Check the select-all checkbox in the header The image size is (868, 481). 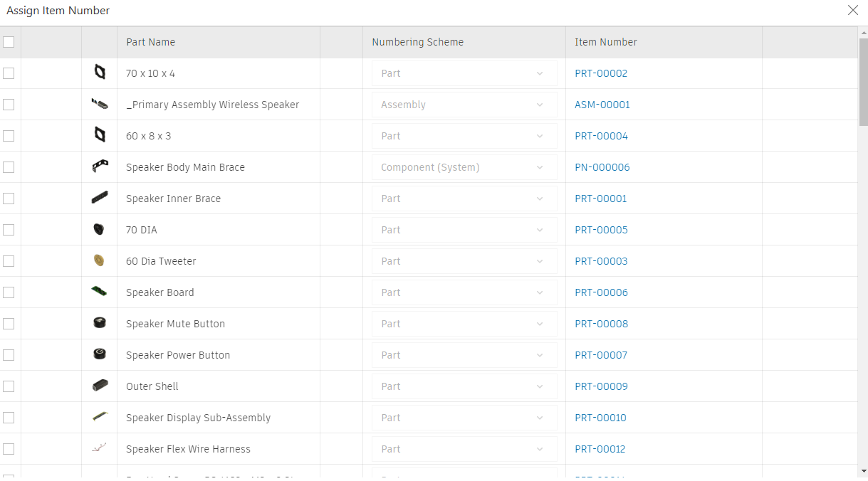coord(9,42)
